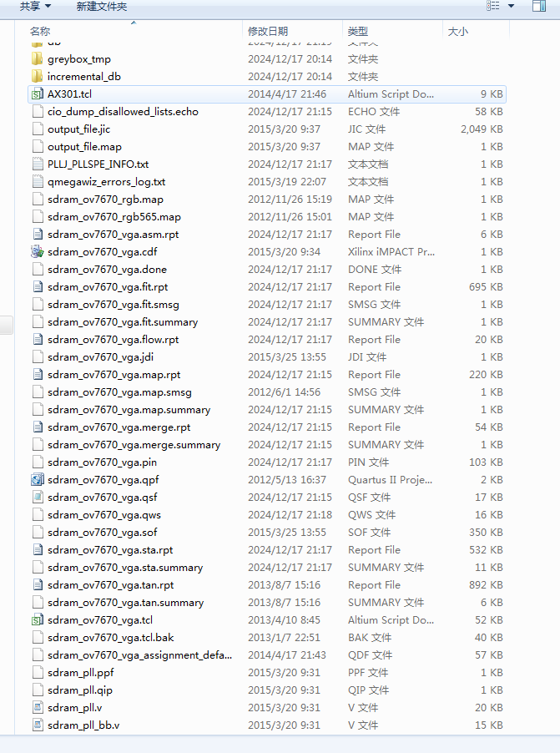The width and height of the screenshot is (560, 753).
Task: Click the 新建文件夹 button
Action: (102, 7)
